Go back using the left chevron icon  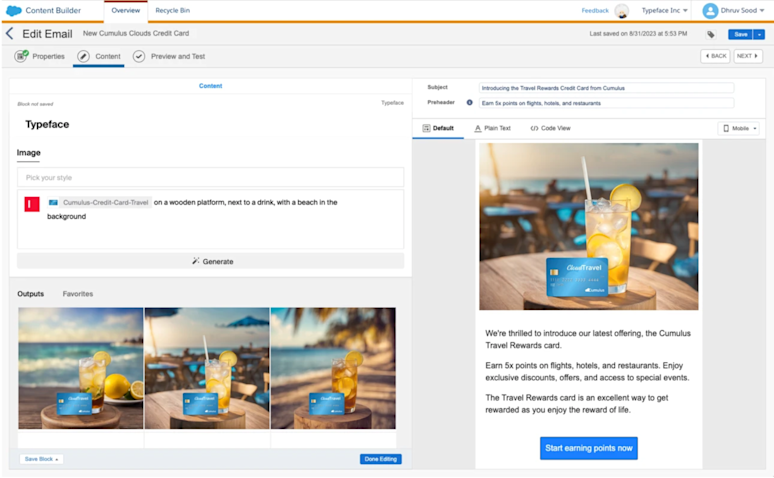(x=9, y=34)
